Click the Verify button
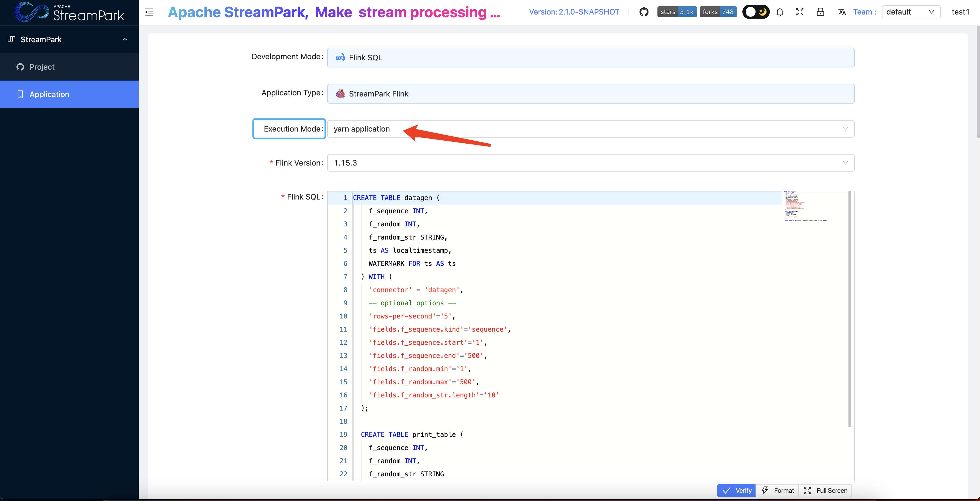 (x=737, y=491)
